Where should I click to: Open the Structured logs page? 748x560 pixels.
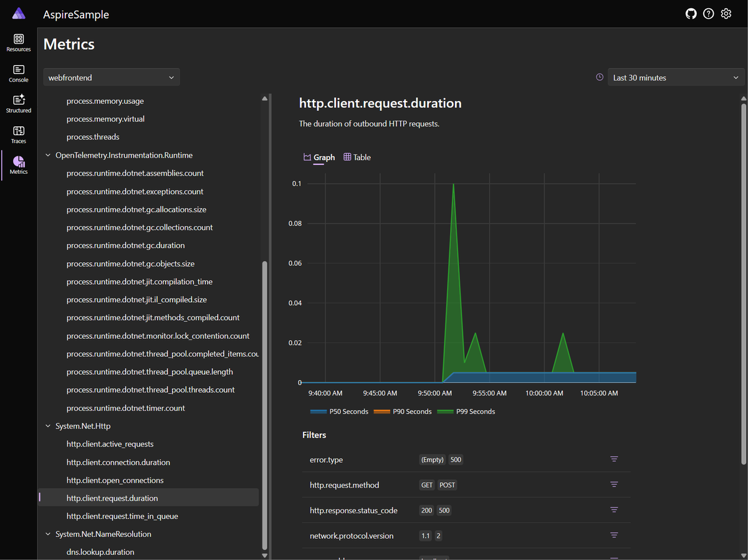pos(19,104)
